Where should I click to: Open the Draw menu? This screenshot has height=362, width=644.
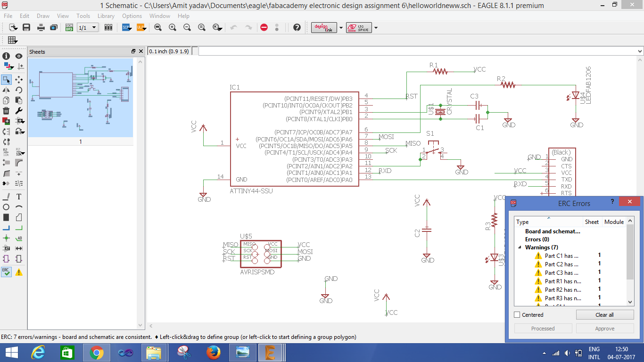(x=43, y=16)
